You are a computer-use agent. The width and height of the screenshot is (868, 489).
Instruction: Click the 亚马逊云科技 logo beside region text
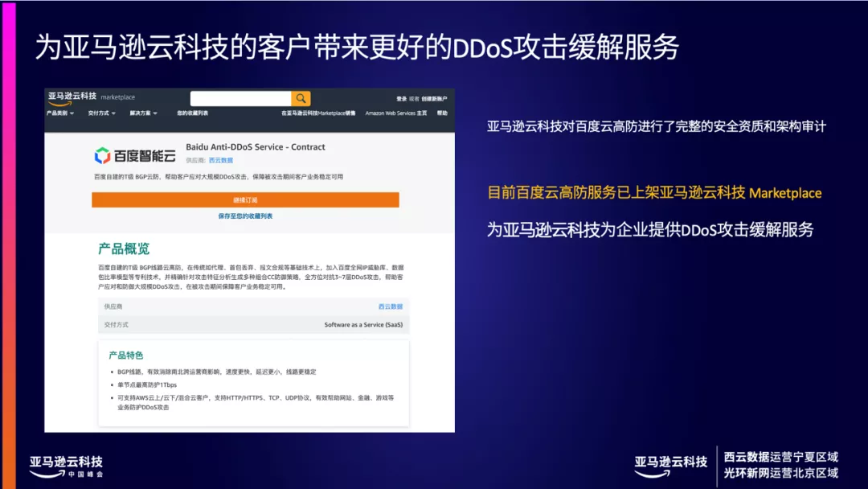(x=670, y=466)
